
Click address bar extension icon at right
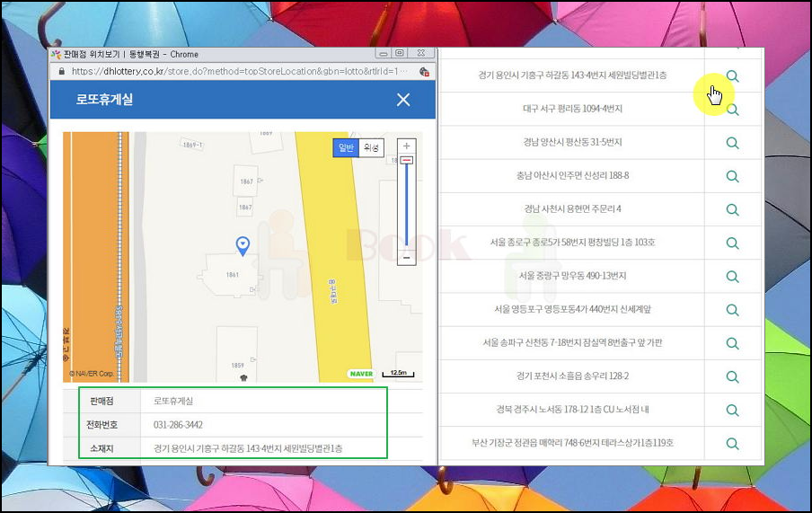click(424, 72)
